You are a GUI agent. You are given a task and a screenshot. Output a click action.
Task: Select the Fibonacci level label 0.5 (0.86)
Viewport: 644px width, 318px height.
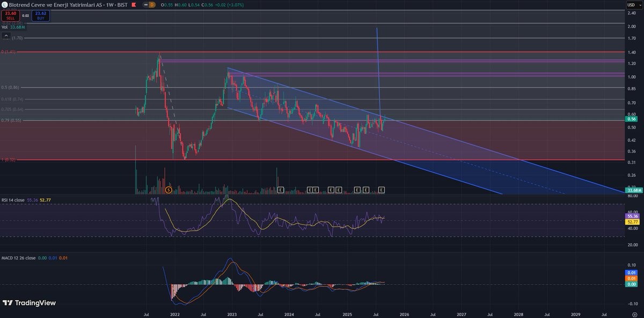pos(10,87)
